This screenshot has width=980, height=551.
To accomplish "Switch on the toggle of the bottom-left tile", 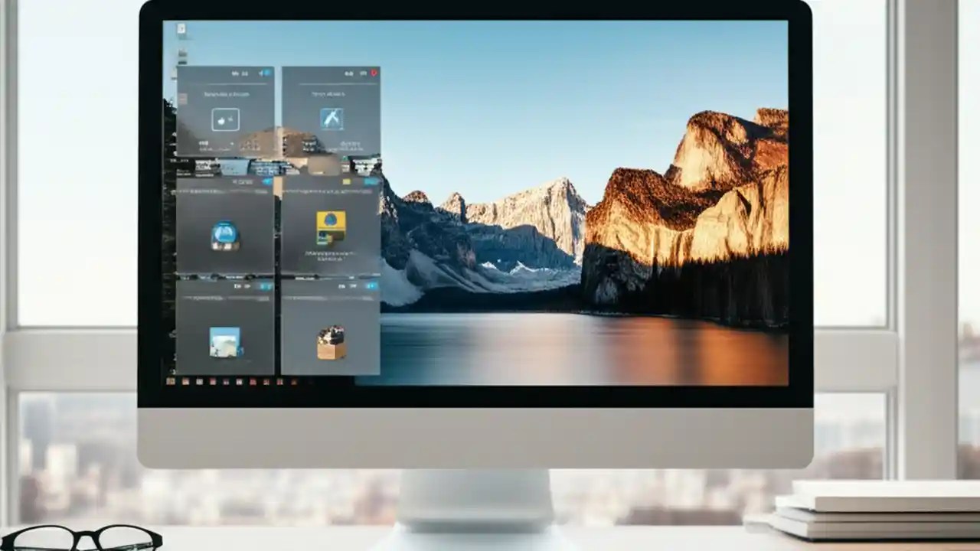I will 266,286.
